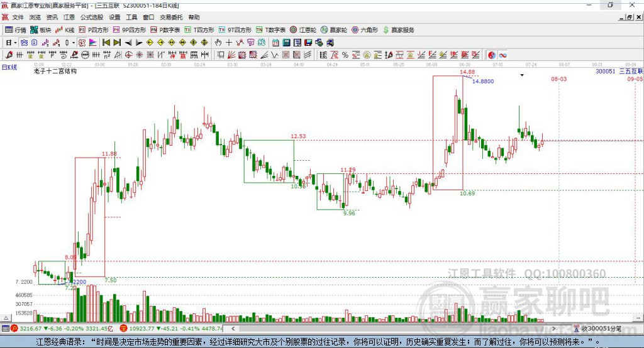644x348 pixels.
Task: Open the 行情 quotes view
Action: (16, 30)
